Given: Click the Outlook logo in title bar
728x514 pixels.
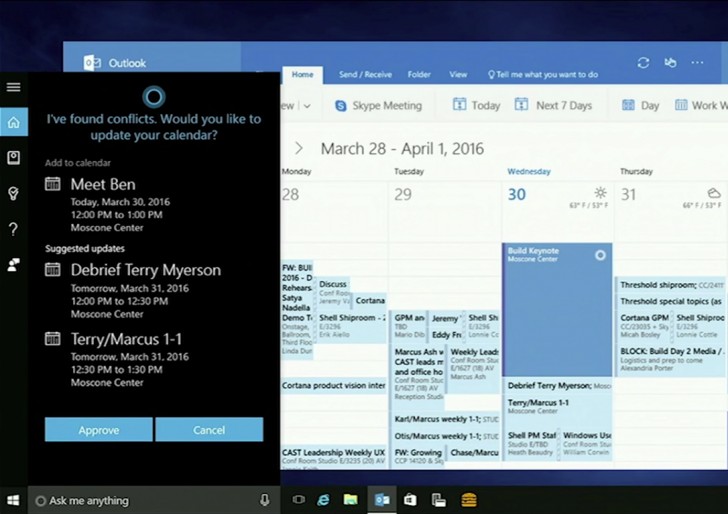Looking at the screenshot, I should click(x=92, y=63).
